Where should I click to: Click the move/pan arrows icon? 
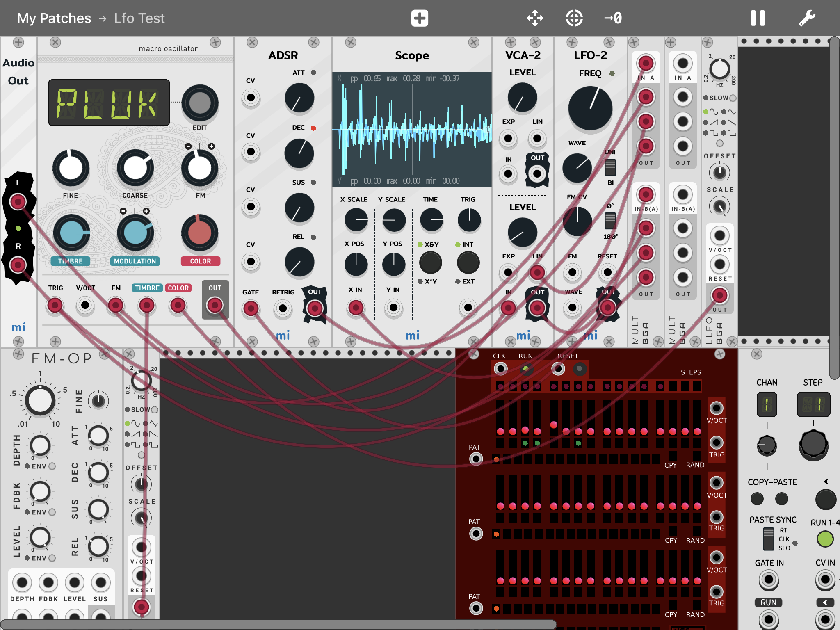point(535,18)
